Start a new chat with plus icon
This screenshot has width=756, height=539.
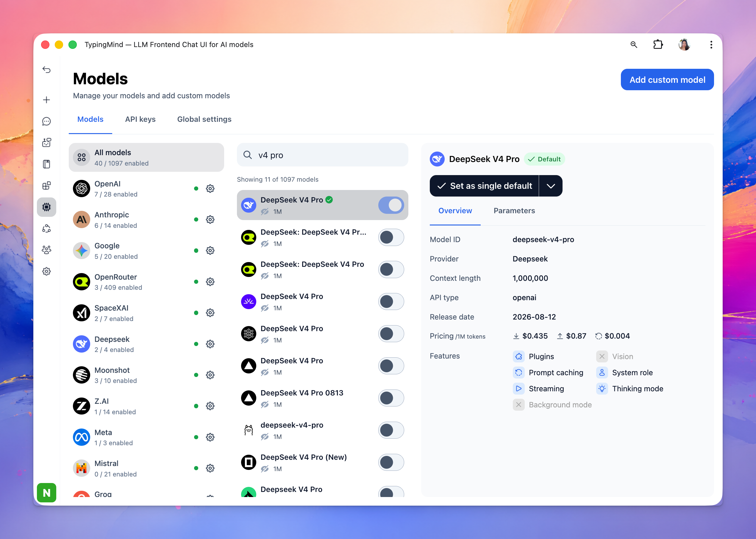pyautogui.click(x=46, y=99)
